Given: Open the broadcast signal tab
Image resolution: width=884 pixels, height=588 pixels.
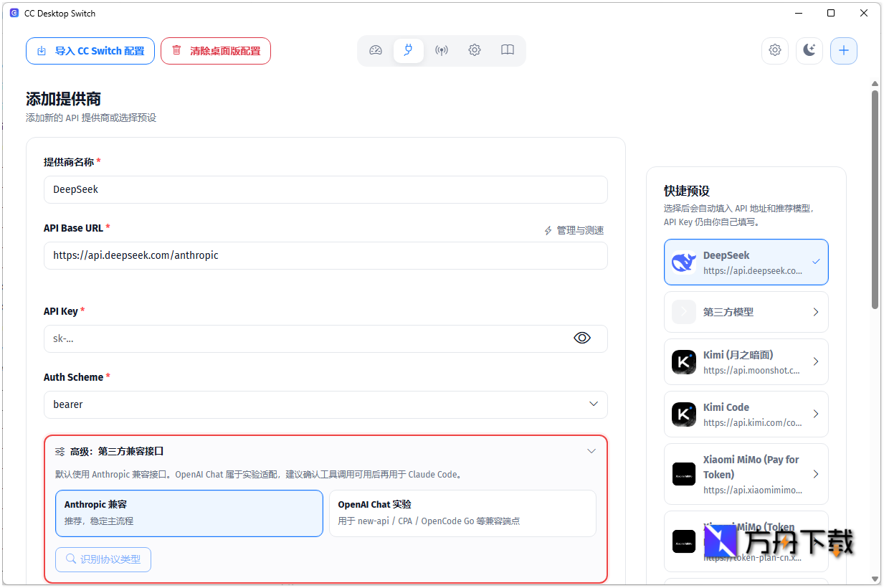Looking at the screenshot, I should click(x=442, y=50).
